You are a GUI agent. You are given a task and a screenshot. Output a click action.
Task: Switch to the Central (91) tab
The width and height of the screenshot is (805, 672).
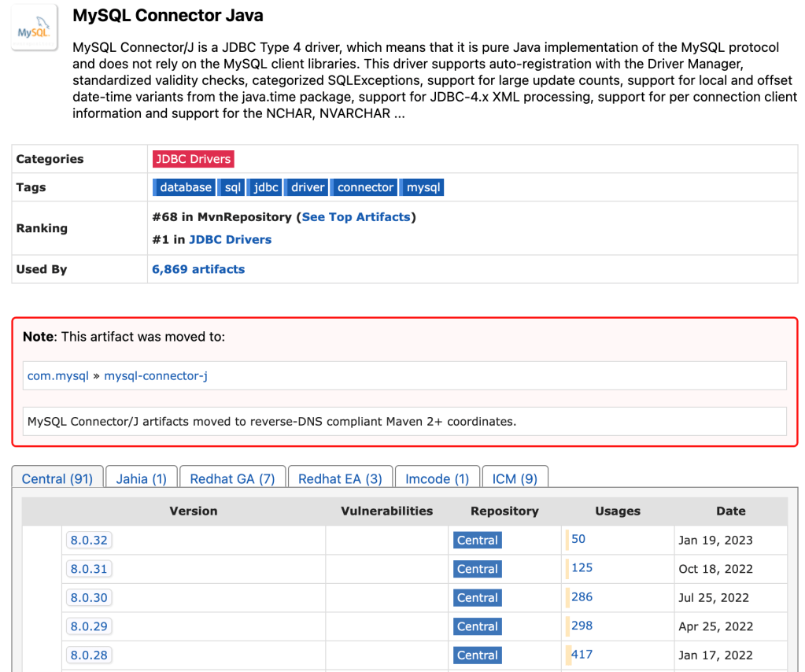57,478
